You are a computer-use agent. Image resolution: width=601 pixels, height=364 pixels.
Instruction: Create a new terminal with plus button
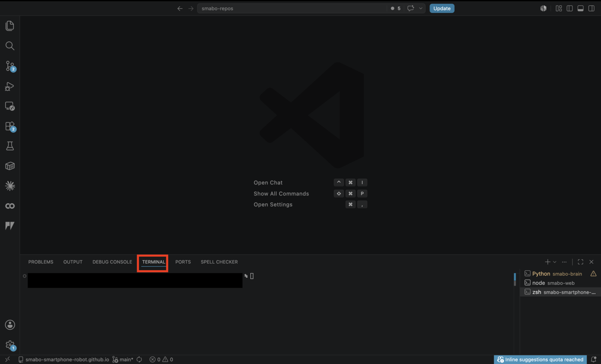(x=547, y=262)
